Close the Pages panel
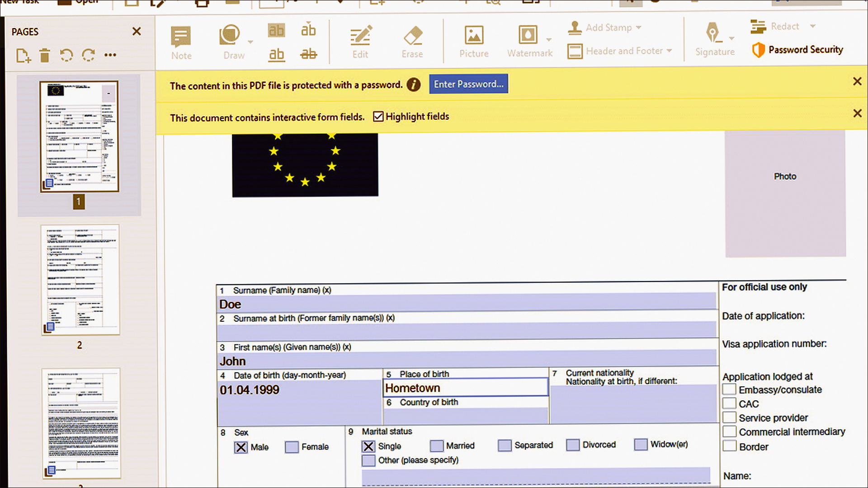 pyautogui.click(x=137, y=31)
